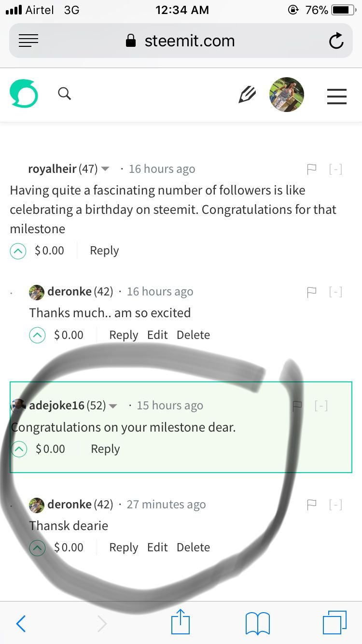Delete the "Thanks much" comment
Viewport: 362px width, 644px height.
coord(193,335)
